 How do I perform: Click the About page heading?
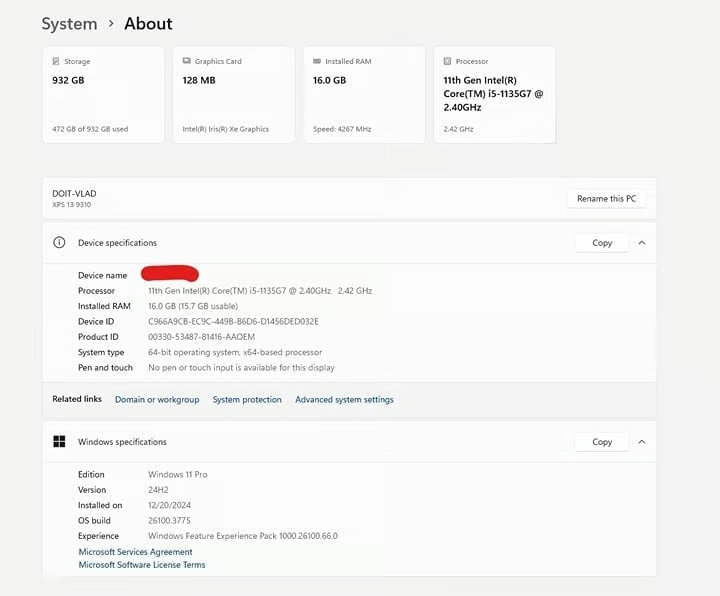click(x=148, y=24)
